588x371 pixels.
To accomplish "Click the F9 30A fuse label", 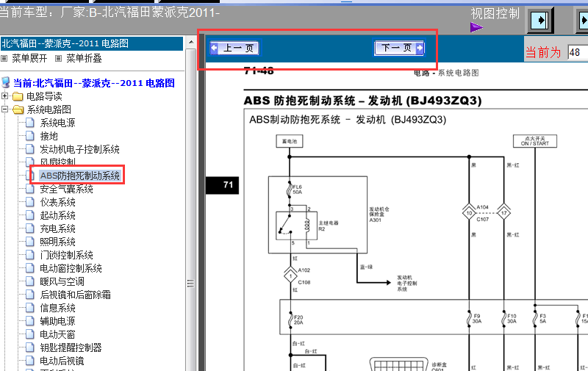I will [476, 319].
